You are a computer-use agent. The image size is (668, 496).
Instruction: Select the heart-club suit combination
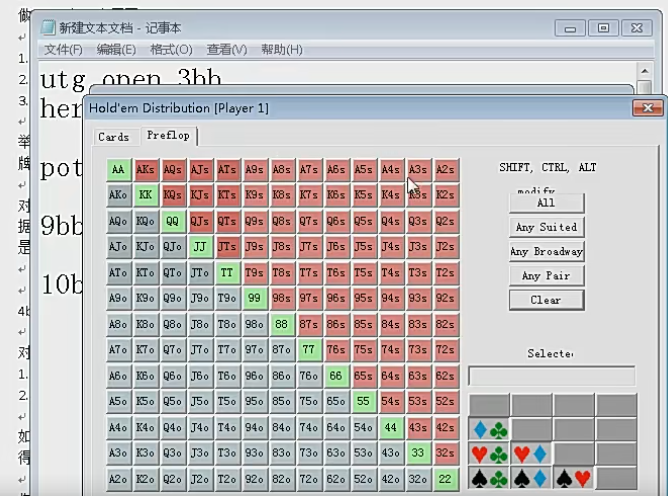(489, 455)
